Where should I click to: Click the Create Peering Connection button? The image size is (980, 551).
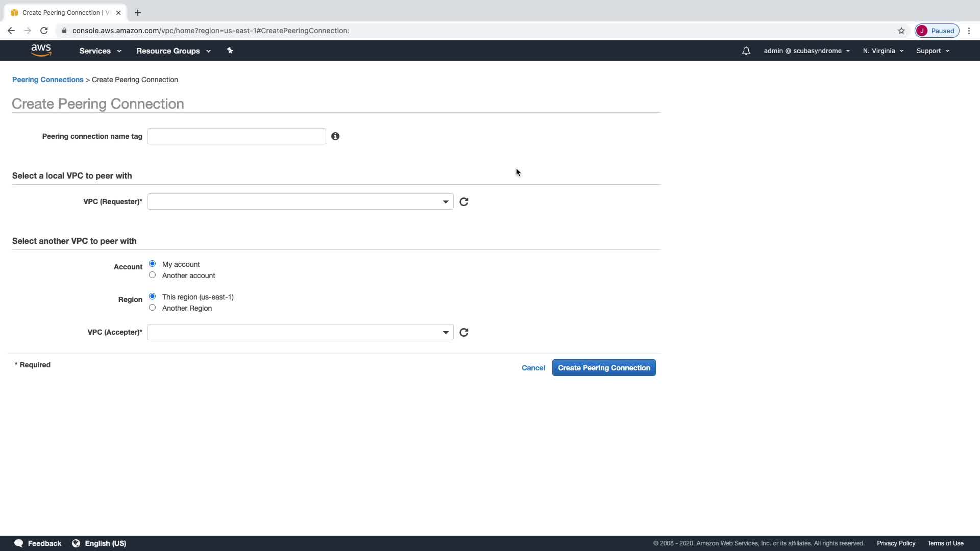coord(603,368)
